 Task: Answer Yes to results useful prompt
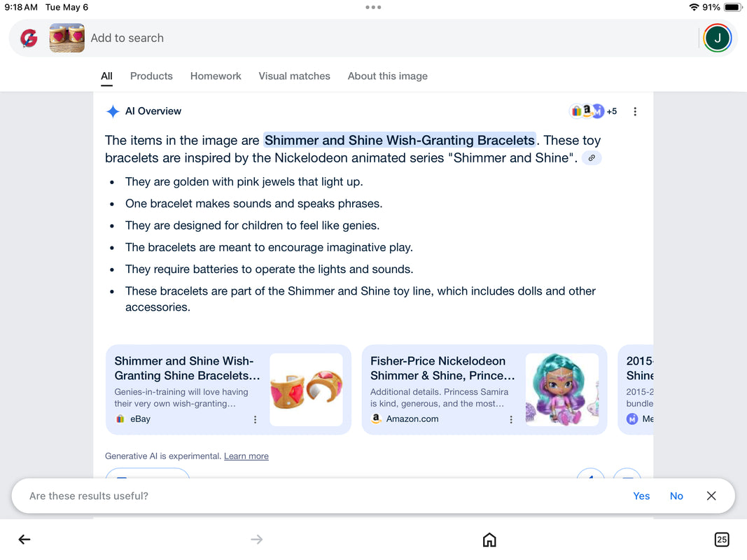[x=641, y=496]
